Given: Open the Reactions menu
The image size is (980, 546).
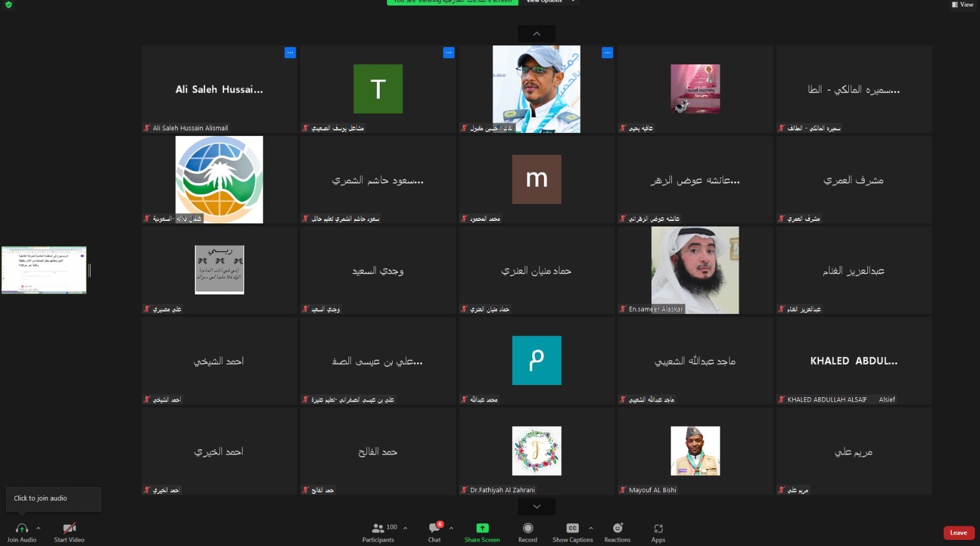Looking at the screenshot, I should point(617,528).
